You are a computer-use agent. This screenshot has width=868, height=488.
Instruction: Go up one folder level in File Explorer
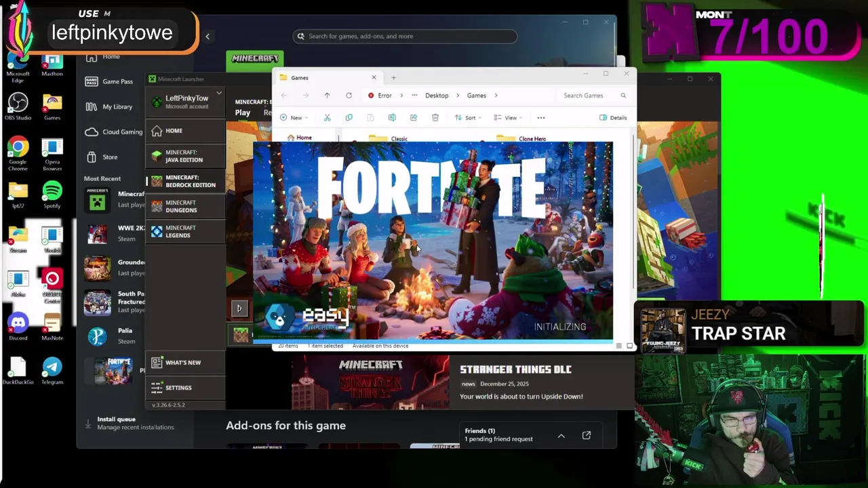(327, 96)
